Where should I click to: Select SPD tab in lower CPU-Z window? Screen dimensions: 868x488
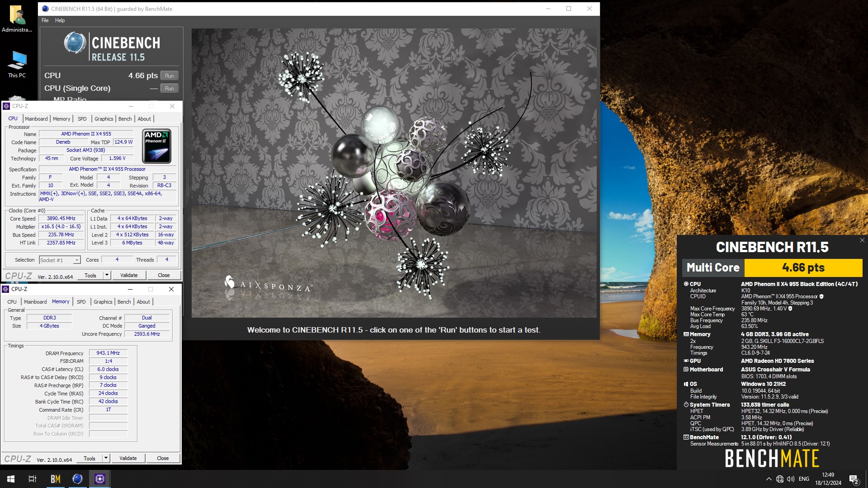point(81,302)
